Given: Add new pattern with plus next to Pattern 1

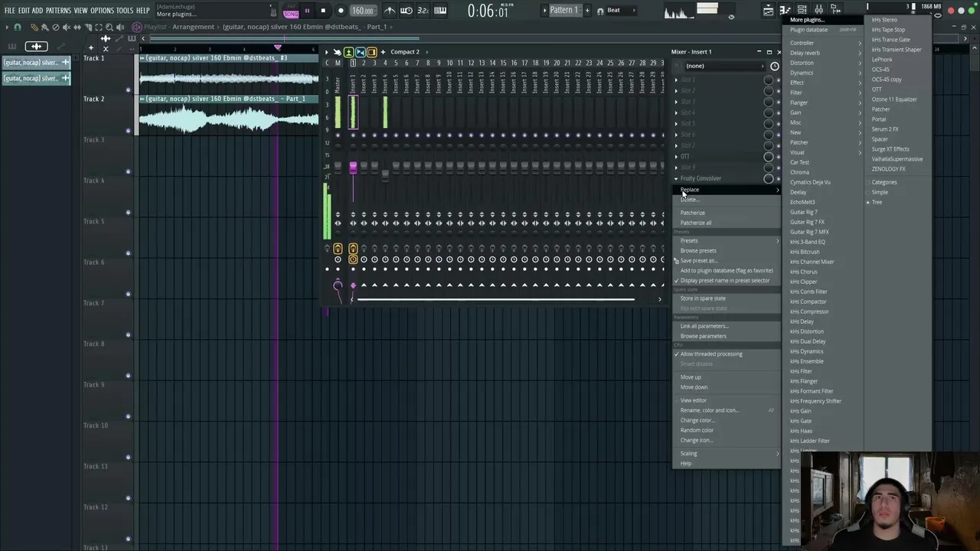Looking at the screenshot, I should click(x=587, y=10).
